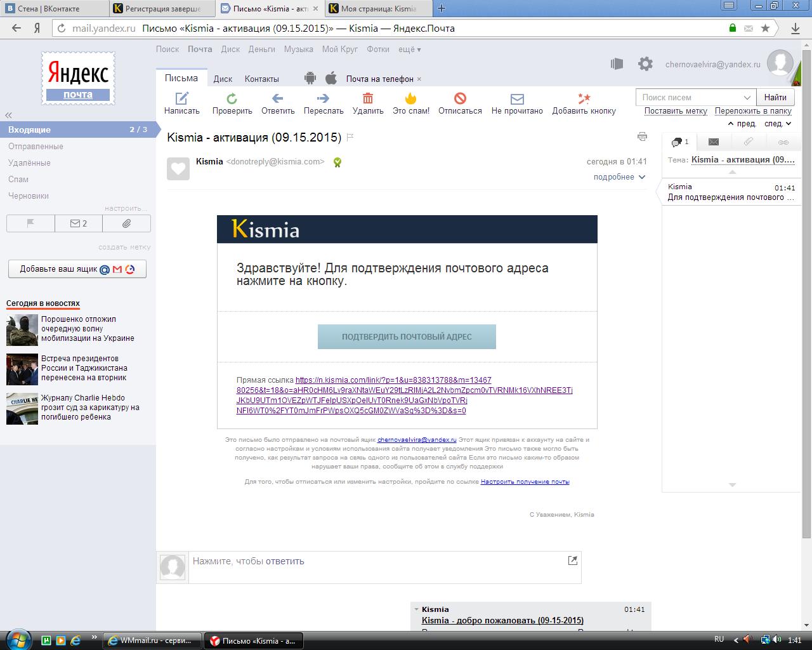Click the Найти search button

(x=775, y=97)
